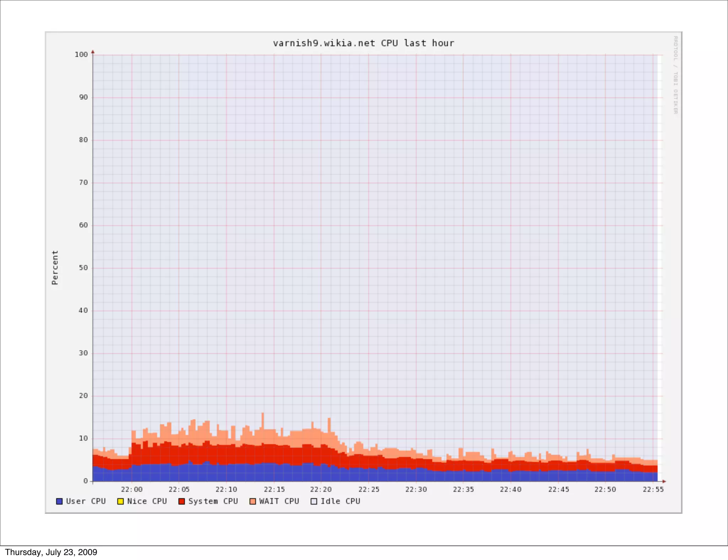This screenshot has height=560, width=728.
Task: Click the 50 value on y-axis
Action: [x=83, y=268]
